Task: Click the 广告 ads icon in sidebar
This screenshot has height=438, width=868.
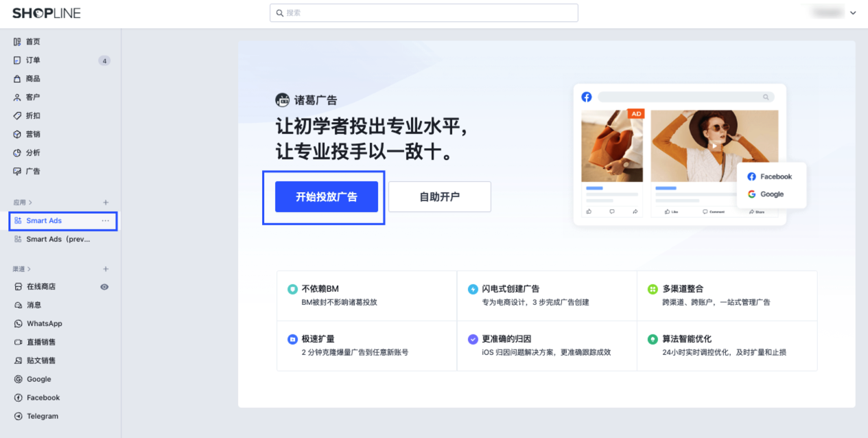Action: tap(17, 172)
